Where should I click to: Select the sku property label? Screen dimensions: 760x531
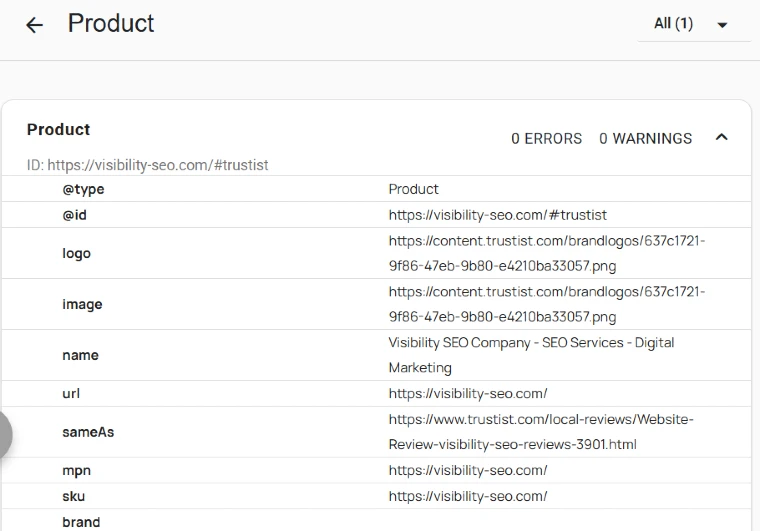(x=74, y=497)
